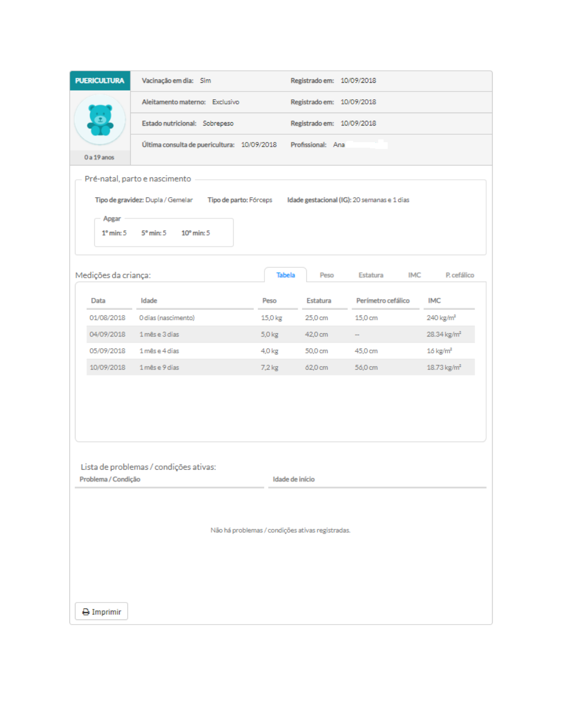Click 'Registrado em' date in Estado nutricional row
563x728 pixels.
point(358,123)
